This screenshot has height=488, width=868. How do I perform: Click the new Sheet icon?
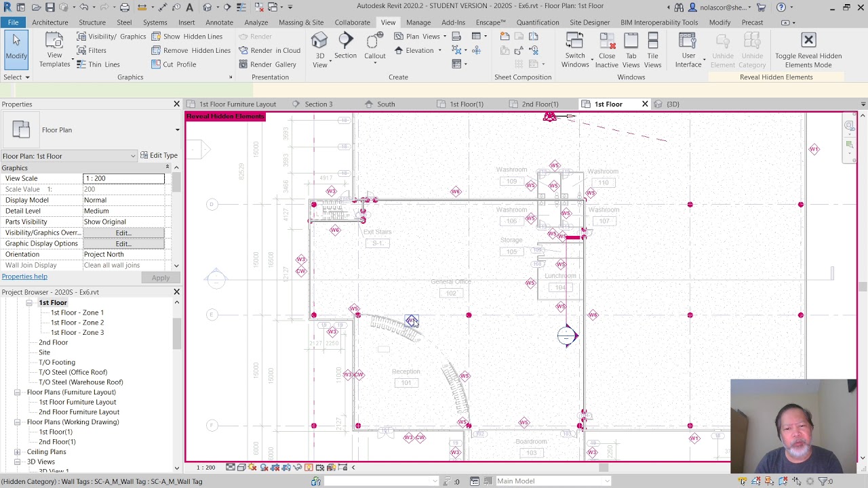(505, 36)
